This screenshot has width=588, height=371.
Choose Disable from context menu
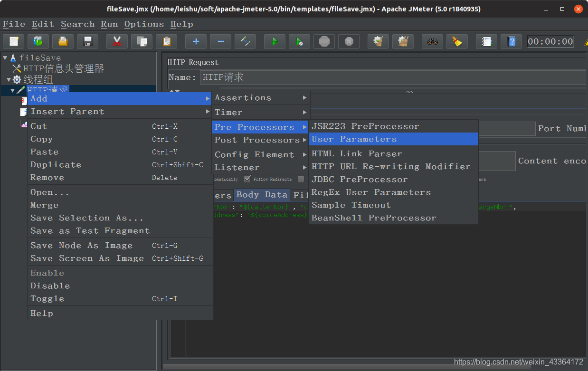click(120, 286)
